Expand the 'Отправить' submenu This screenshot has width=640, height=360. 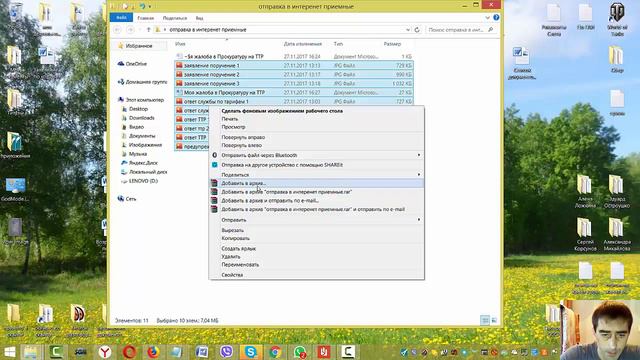[x=419, y=220]
